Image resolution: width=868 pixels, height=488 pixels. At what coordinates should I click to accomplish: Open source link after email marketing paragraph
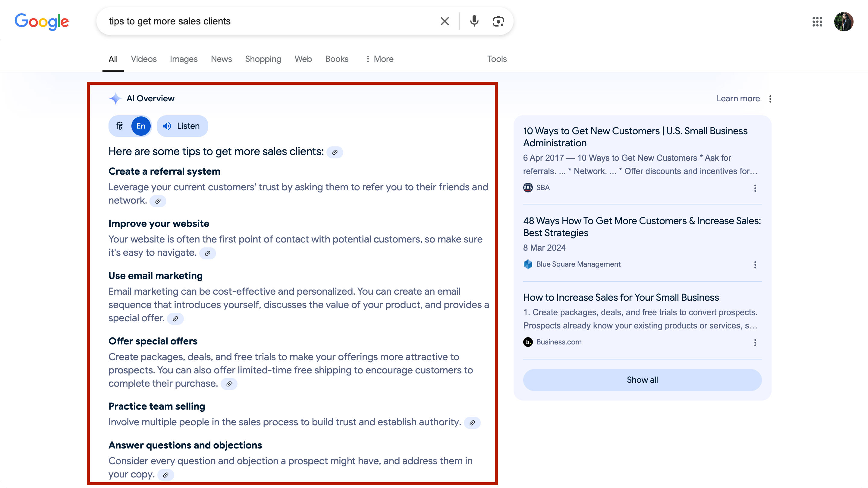[175, 319]
